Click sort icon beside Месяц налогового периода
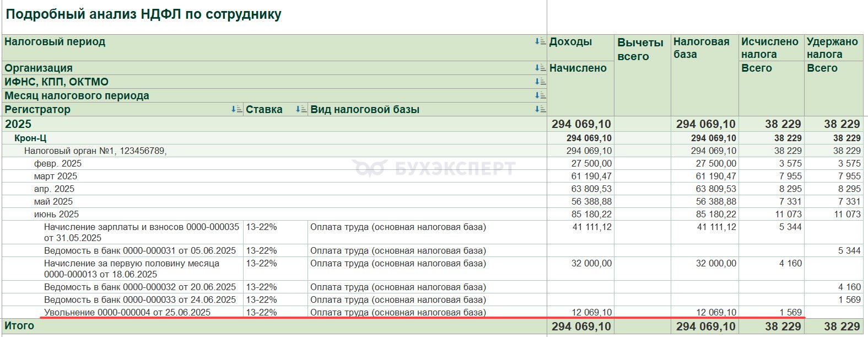 point(540,95)
